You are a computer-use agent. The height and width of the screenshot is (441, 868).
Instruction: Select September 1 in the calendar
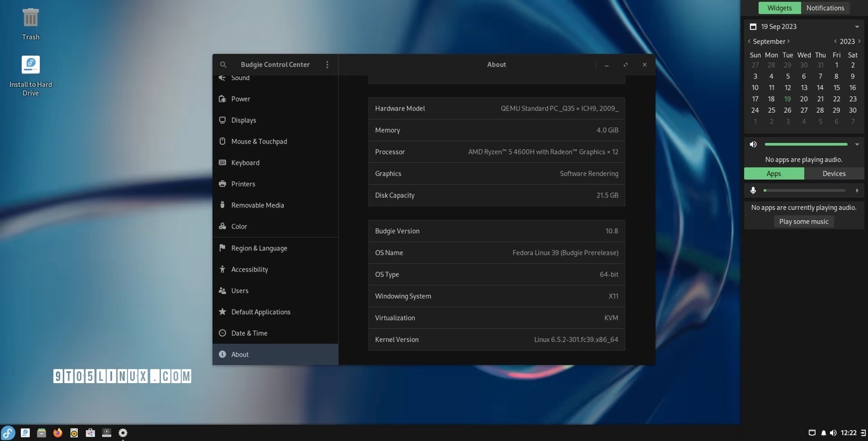point(836,65)
